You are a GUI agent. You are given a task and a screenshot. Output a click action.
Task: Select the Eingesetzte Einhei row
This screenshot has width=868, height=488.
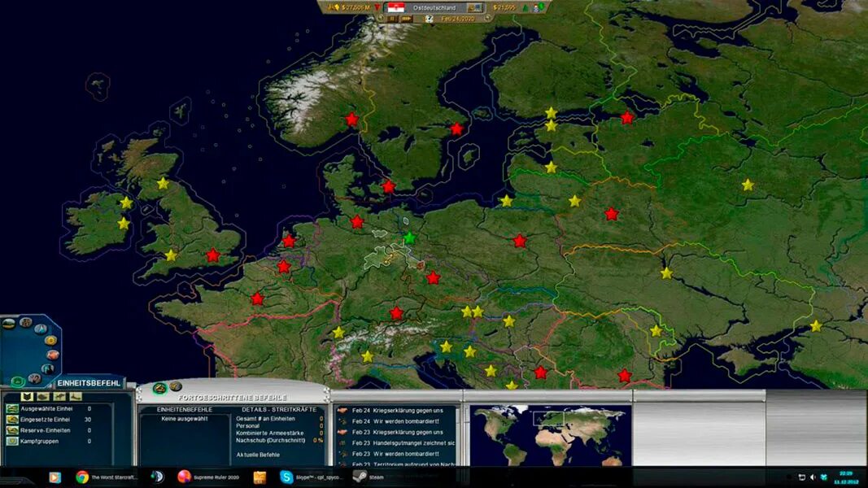click(x=55, y=420)
